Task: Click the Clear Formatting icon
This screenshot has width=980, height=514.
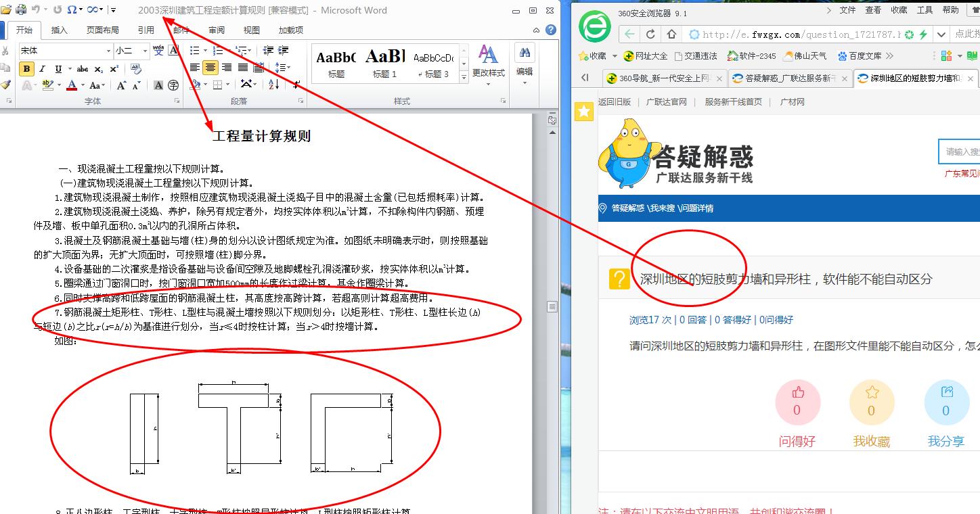Action: tap(136, 69)
